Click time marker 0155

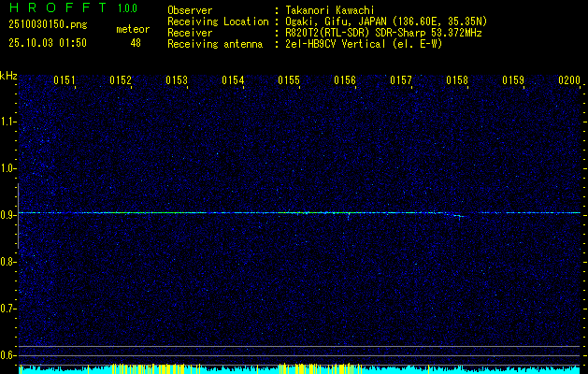click(x=289, y=80)
